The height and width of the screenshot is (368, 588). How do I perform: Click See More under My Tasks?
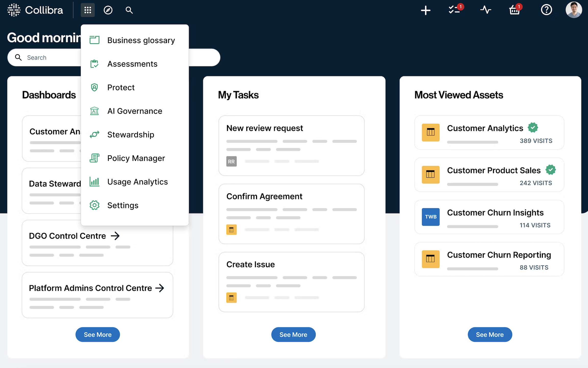(293, 334)
